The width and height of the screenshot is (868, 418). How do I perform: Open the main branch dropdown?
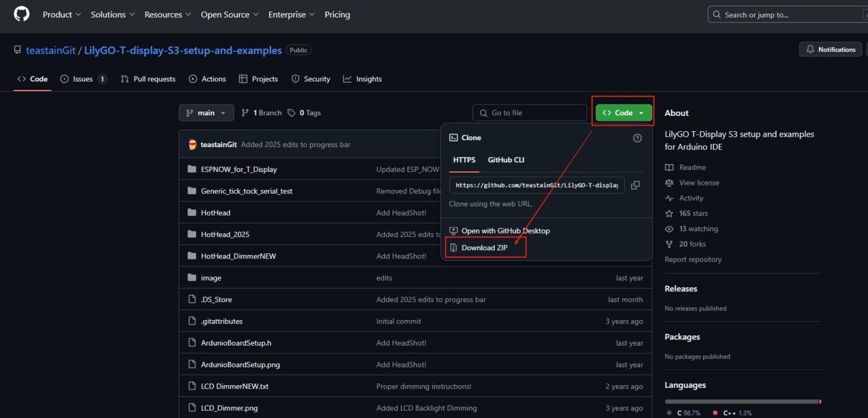(206, 113)
